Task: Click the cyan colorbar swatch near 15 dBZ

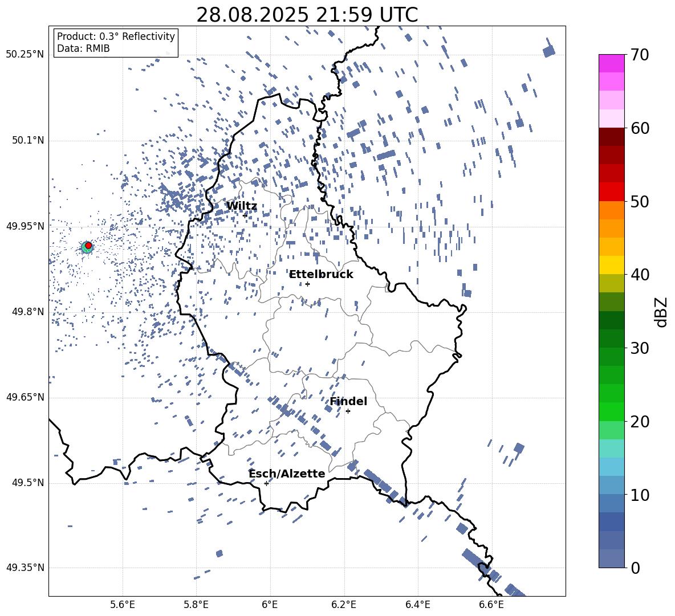Action: (611, 448)
